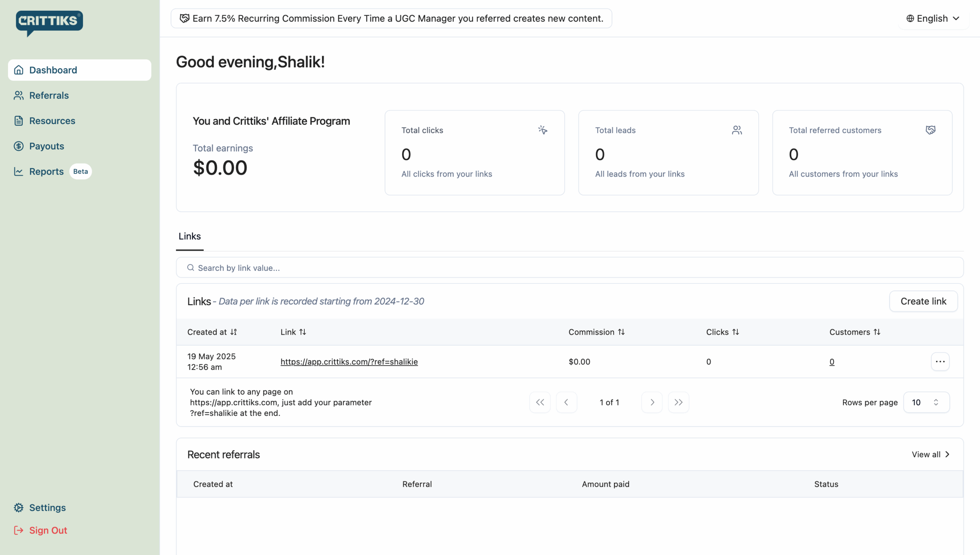Viewport: 980px width, 555px height.
Task: Open the Rows per page dropdown
Action: tap(926, 402)
